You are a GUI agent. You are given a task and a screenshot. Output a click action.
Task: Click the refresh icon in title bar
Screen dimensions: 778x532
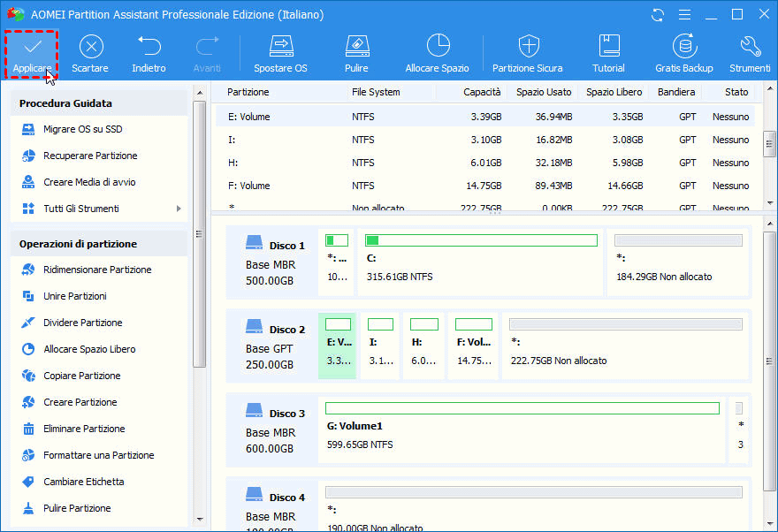(657, 15)
